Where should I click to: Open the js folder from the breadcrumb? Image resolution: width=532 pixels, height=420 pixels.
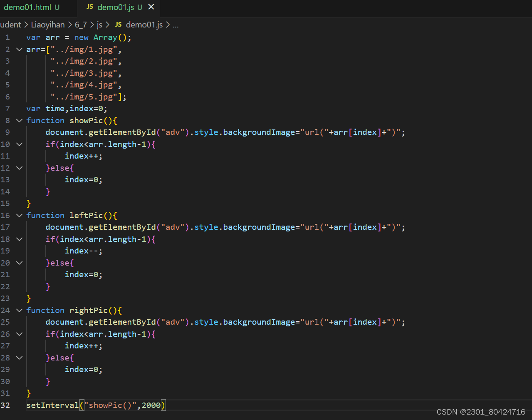pyautogui.click(x=99, y=25)
